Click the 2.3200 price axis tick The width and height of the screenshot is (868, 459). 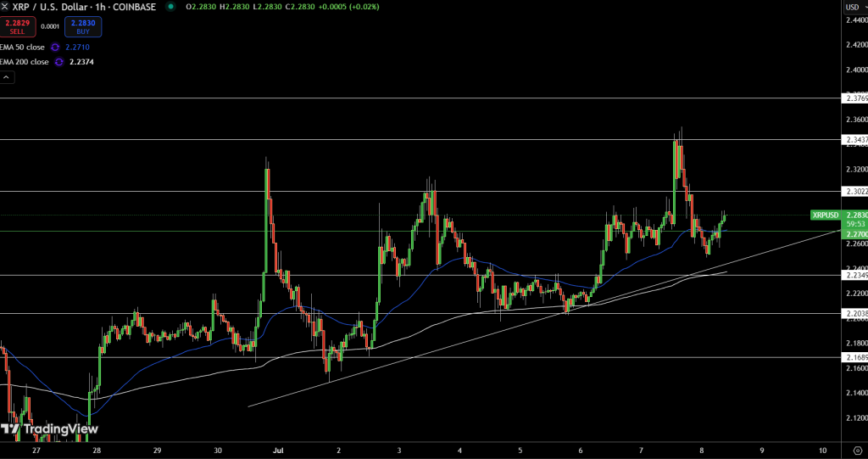click(856, 169)
